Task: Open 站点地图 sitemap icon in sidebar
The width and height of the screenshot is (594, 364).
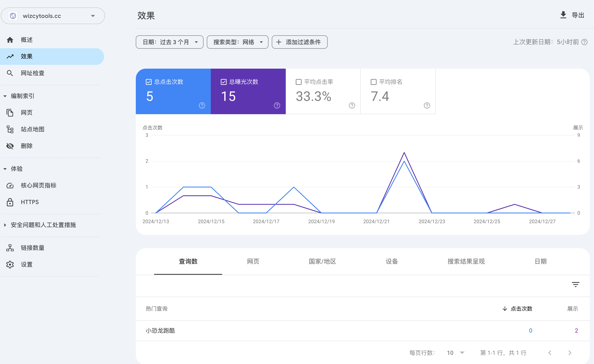Action: [10, 129]
